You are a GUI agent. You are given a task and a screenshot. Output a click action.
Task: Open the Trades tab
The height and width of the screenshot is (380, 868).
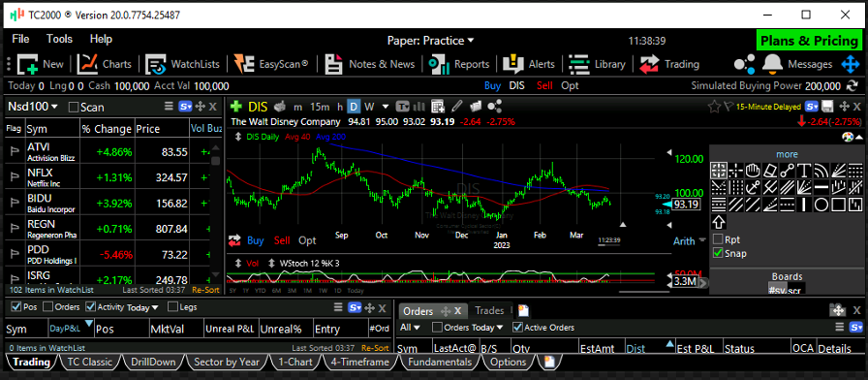click(x=489, y=311)
